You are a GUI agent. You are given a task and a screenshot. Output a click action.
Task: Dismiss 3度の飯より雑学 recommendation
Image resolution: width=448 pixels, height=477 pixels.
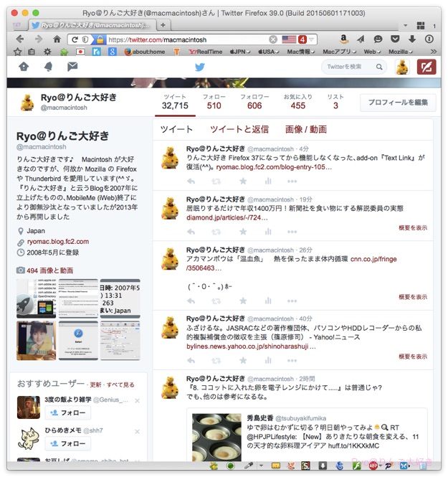pyautogui.click(x=137, y=401)
